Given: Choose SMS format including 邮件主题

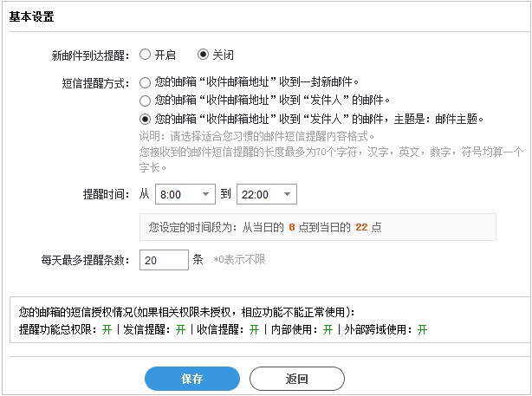Looking at the screenshot, I should point(146,119).
